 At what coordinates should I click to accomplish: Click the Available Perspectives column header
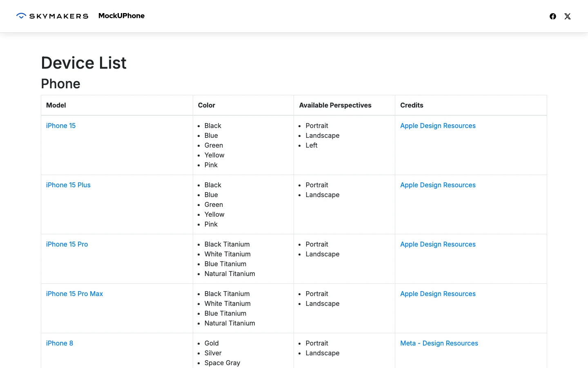coord(335,105)
